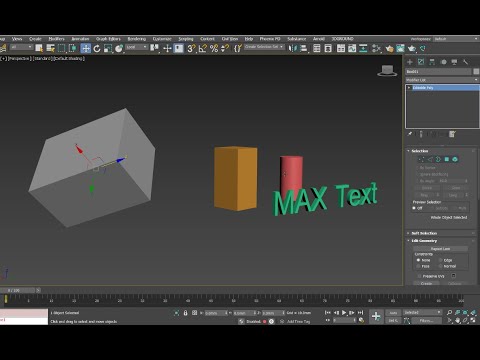480x360 pixels.
Task: Click Use Pivot Point Center icon
Action: 154,49
